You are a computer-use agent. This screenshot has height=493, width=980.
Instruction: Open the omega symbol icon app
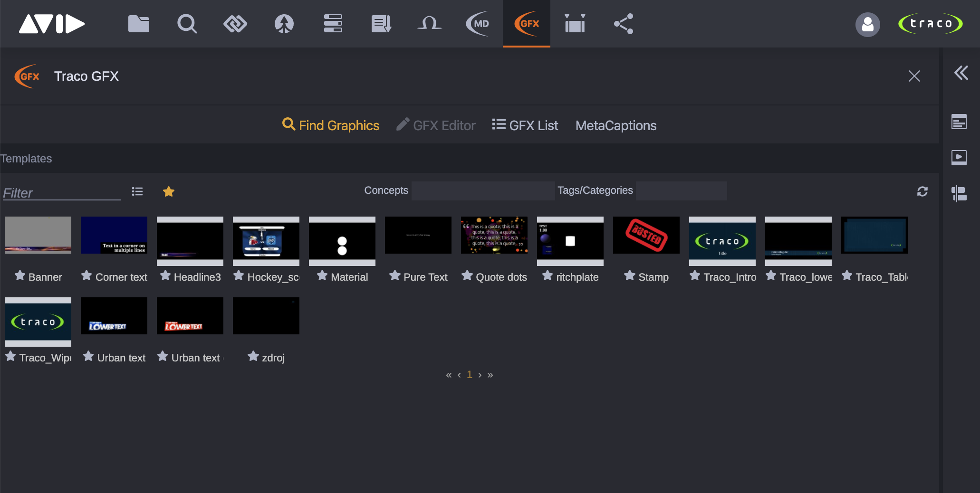[x=430, y=24]
